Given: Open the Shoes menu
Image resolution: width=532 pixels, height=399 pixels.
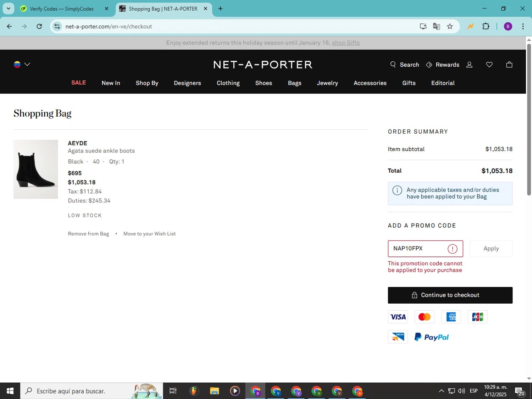Looking at the screenshot, I should [264, 83].
